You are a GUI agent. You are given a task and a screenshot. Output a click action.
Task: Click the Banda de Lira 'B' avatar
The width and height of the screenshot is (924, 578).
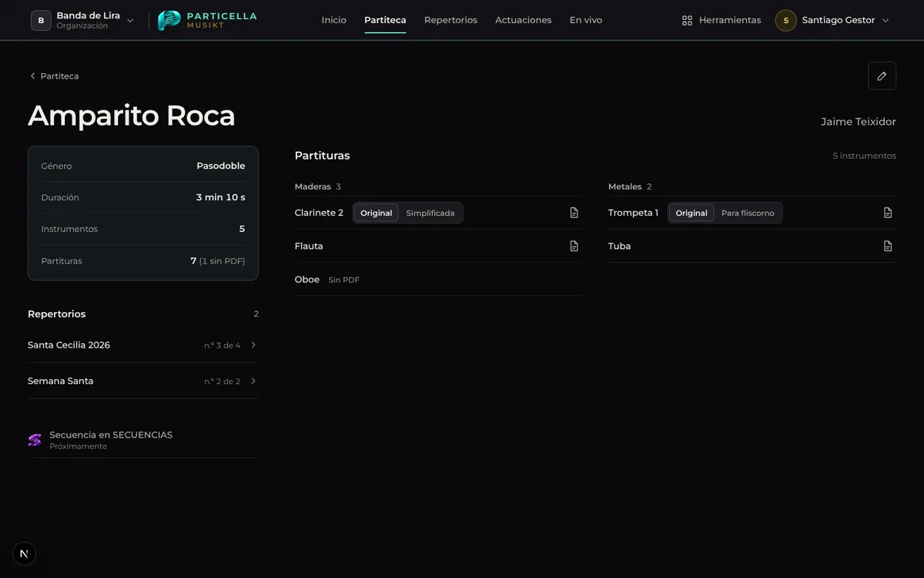click(41, 21)
